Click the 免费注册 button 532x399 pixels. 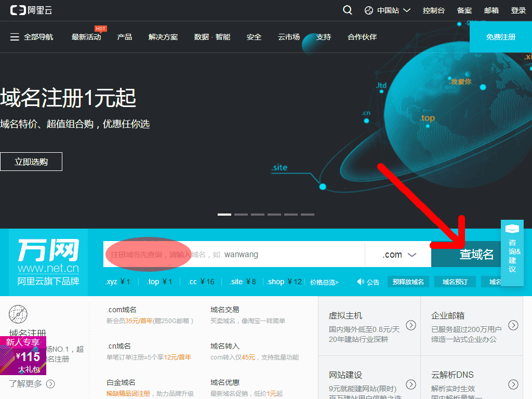[501, 37]
